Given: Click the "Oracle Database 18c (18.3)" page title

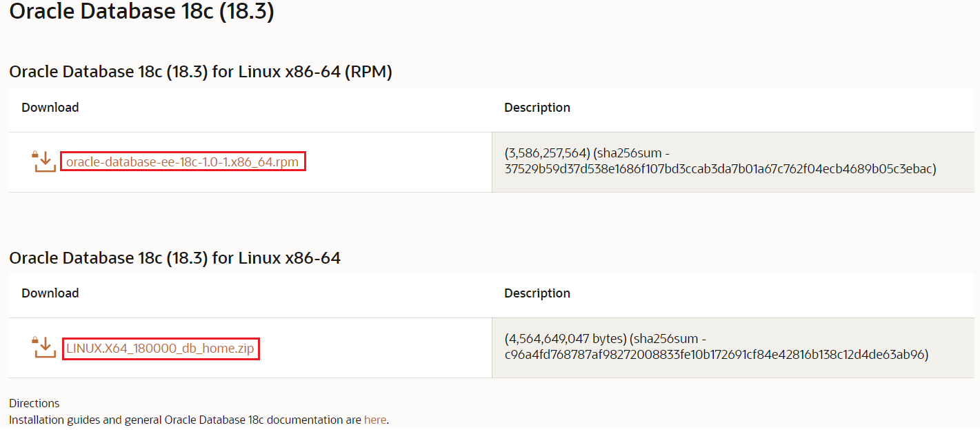Looking at the screenshot, I should pyautogui.click(x=141, y=12).
